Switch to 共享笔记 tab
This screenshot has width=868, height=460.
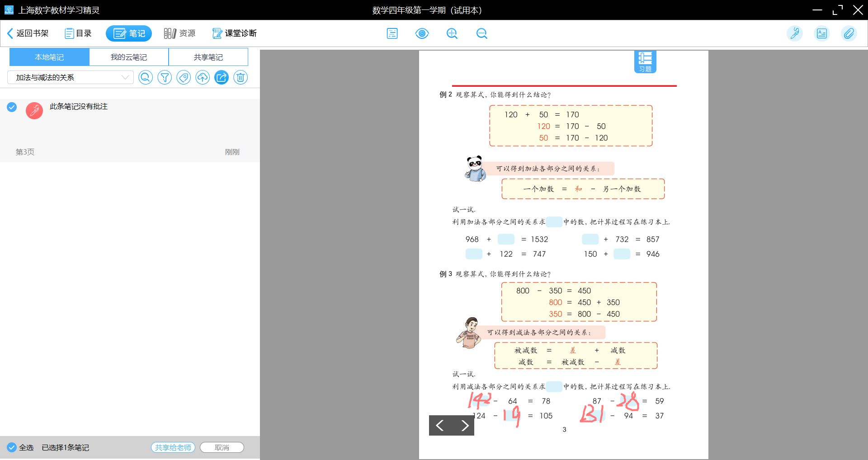208,57
